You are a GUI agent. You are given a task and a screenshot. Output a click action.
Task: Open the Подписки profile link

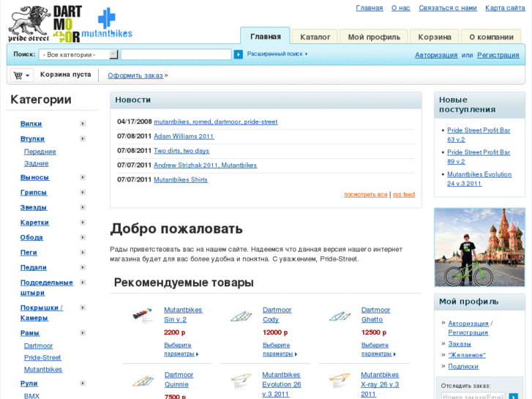coord(463,366)
